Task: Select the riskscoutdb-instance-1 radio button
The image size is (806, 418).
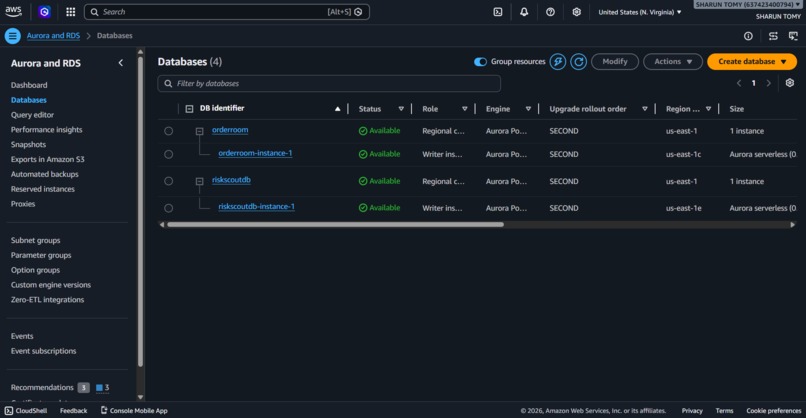Action: click(x=169, y=208)
